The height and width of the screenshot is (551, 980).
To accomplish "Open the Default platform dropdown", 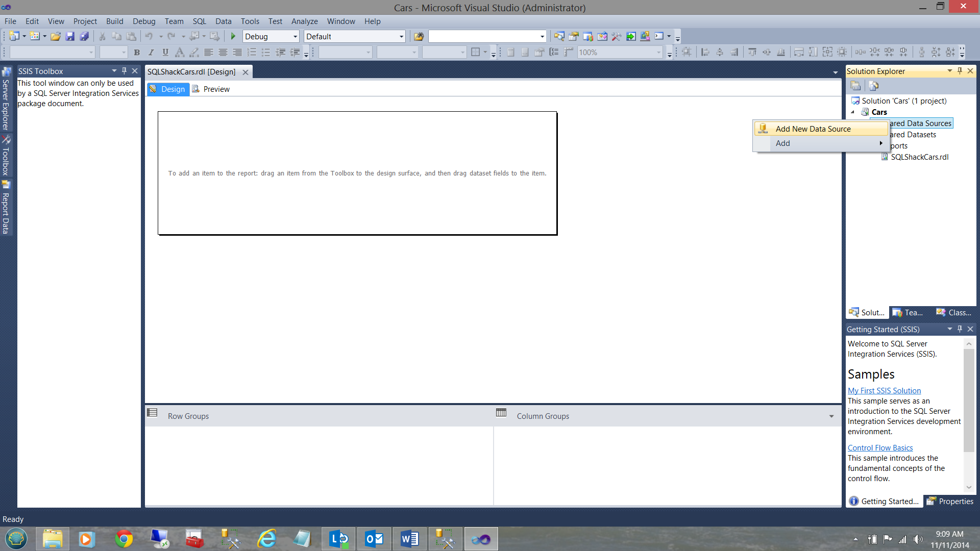I will coord(401,37).
